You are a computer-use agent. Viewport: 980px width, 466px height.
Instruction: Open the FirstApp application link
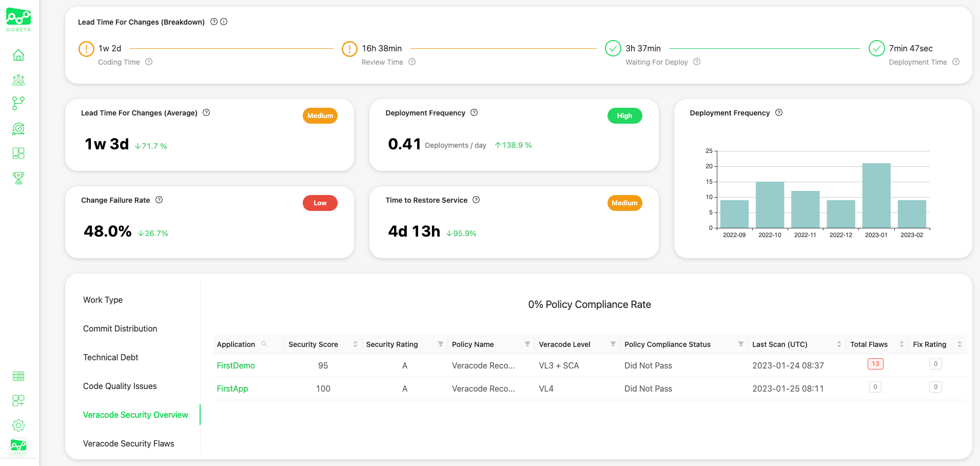point(232,389)
